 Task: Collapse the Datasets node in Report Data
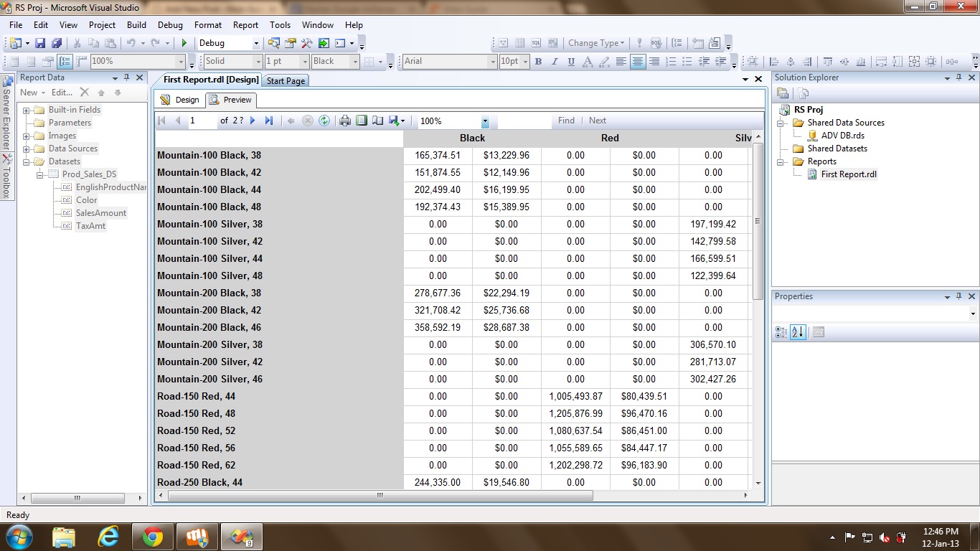tap(27, 162)
